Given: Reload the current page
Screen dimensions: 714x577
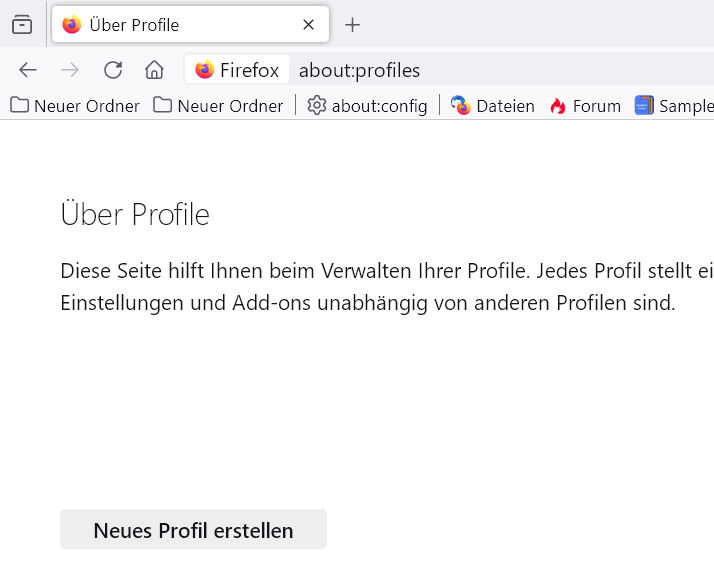Looking at the screenshot, I should (x=113, y=70).
